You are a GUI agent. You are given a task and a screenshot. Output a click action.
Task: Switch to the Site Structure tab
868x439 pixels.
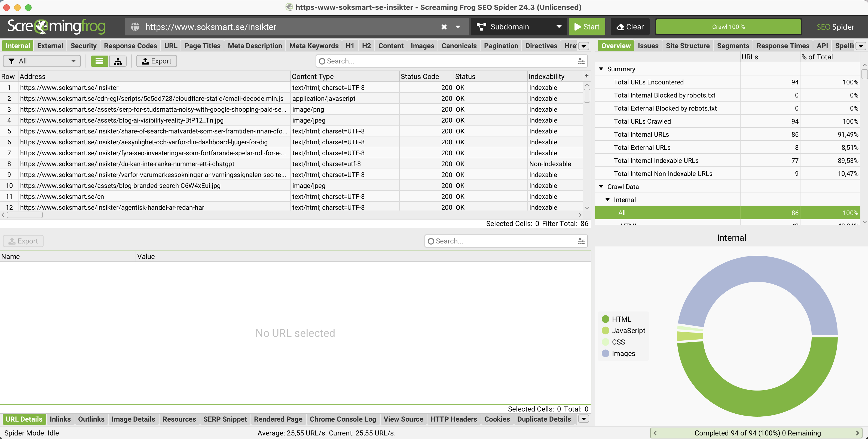688,46
